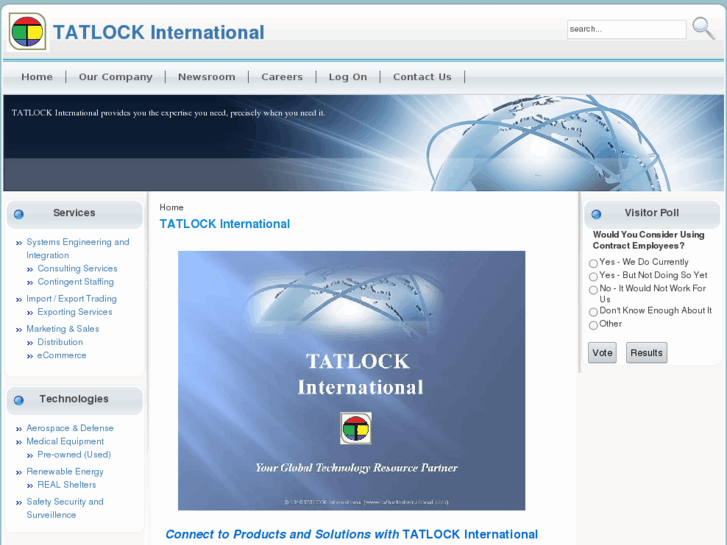This screenshot has width=727, height=545.
Task: Open the Renewable Energy link
Action: [64, 472]
